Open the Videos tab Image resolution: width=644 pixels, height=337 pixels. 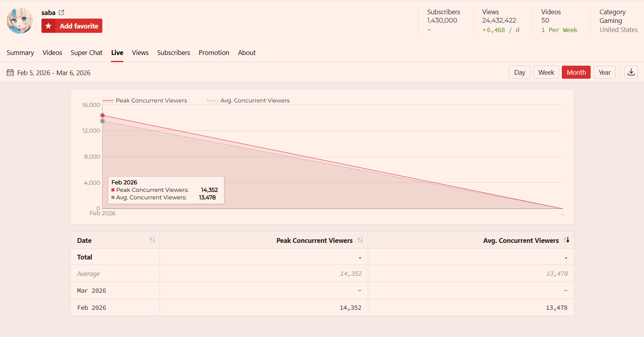pyautogui.click(x=52, y=53)
